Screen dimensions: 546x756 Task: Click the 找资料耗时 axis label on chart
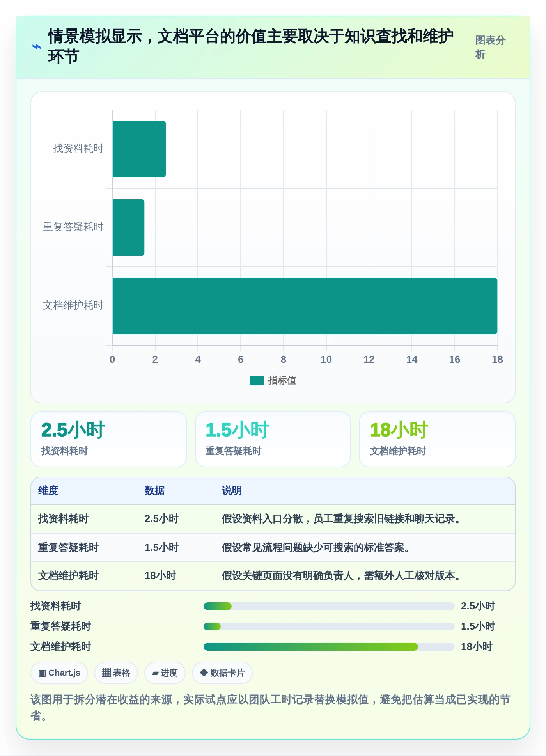(78, 149)
